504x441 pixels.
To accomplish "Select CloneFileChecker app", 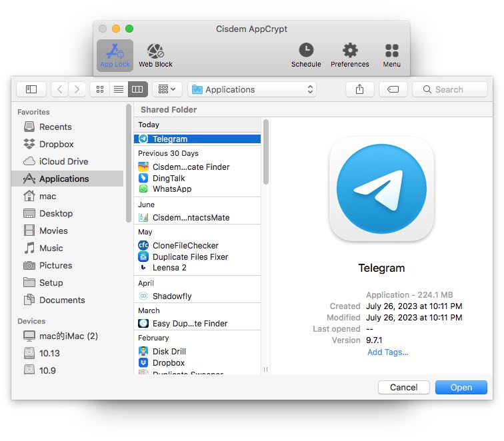I will 197,245.
